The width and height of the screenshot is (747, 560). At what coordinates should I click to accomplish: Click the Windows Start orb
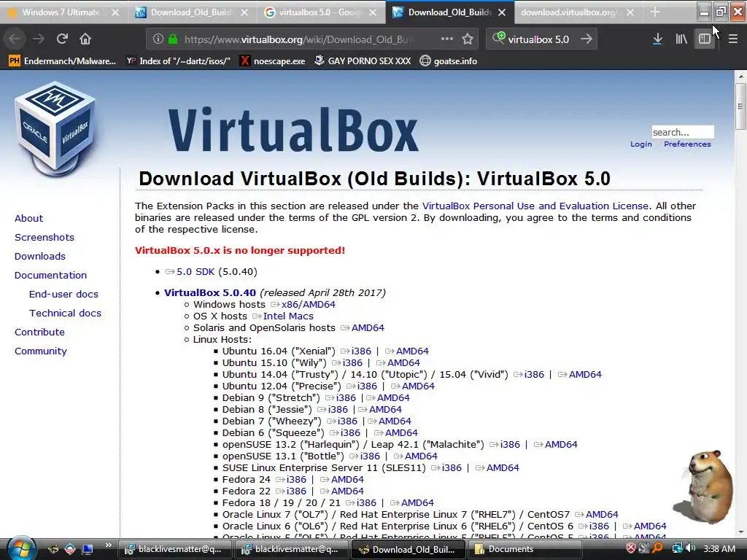click(22, 548)
